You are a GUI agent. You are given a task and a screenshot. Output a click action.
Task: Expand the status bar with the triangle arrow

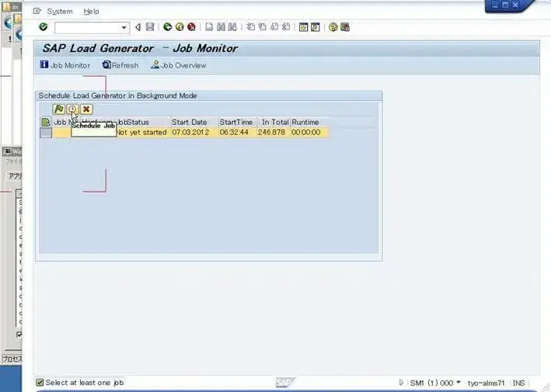[401, 383]
